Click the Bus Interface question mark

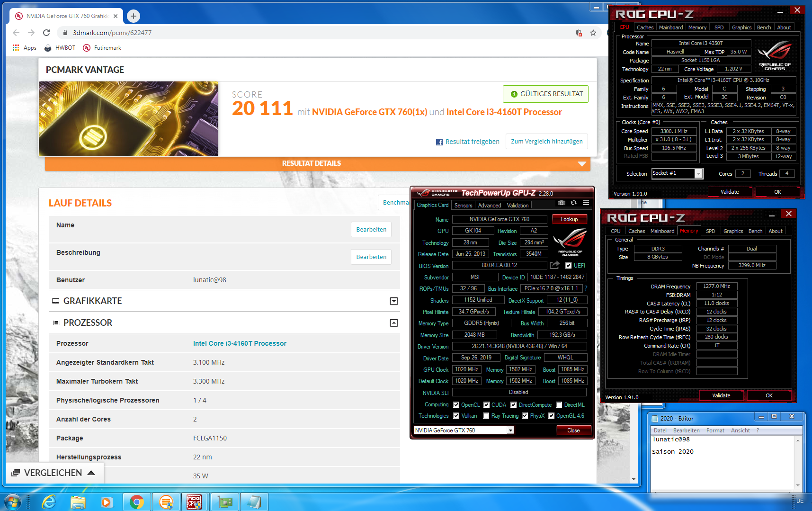click(x=586, y=288)
